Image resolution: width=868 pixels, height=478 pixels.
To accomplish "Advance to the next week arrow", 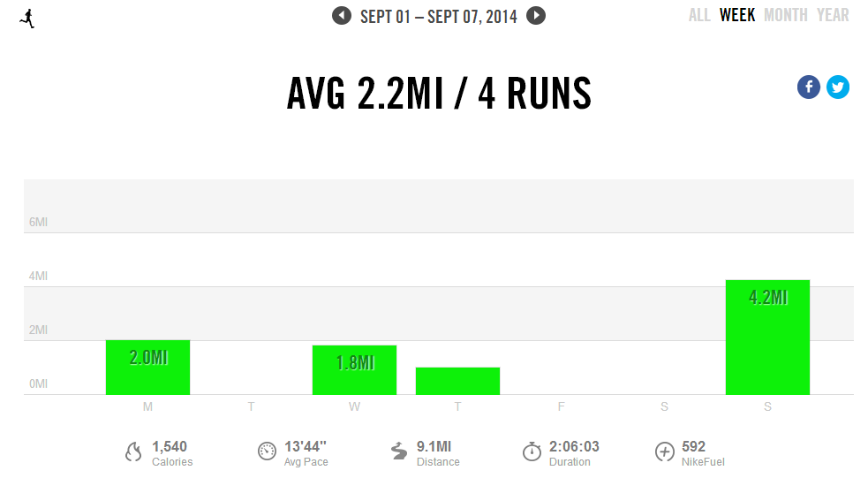I will point(536,16).
